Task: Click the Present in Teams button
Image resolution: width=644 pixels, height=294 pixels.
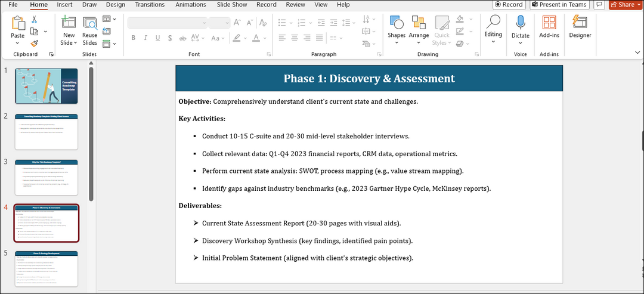Action: [x=559, y=5]
